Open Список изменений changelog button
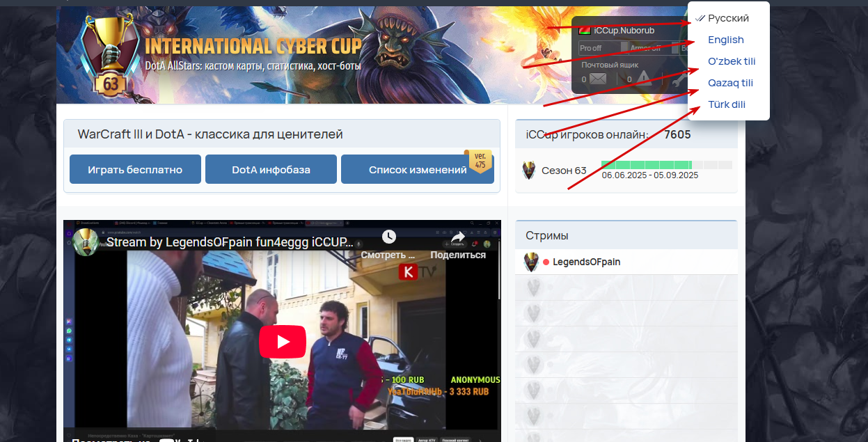This screenshot has width=868, height=442. (418, 169)
